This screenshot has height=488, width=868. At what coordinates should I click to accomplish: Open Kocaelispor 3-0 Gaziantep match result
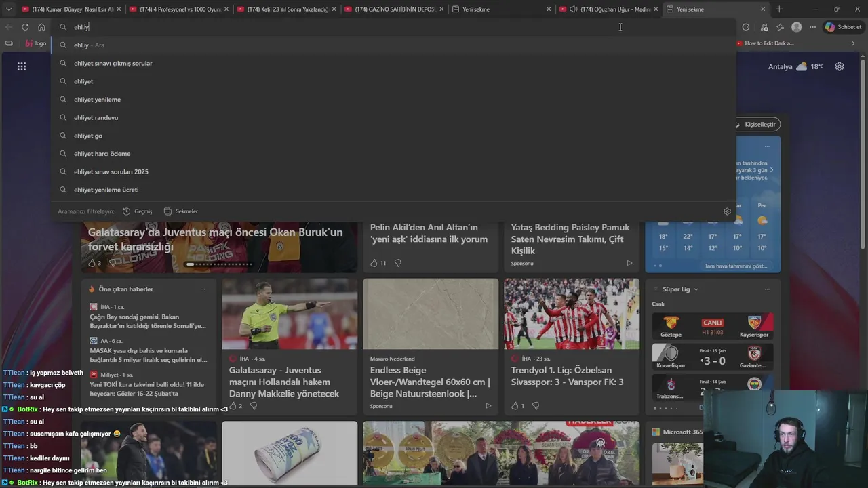tap(712, 357)
